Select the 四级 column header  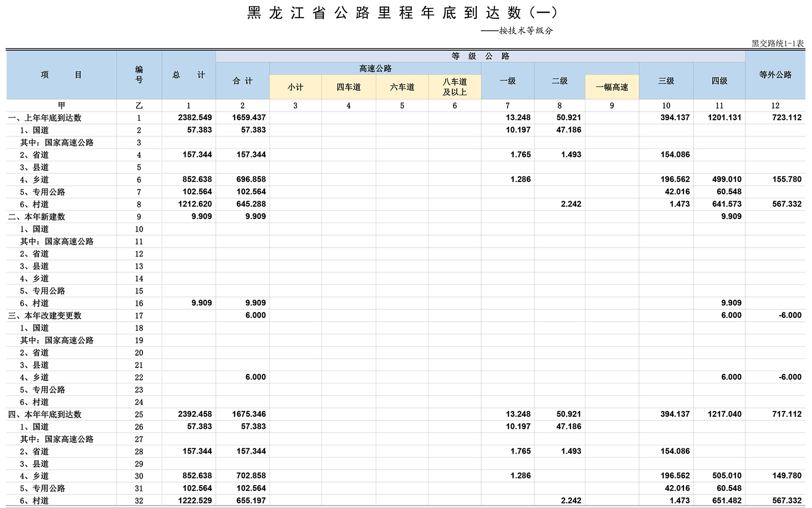[x=719, y=81]
